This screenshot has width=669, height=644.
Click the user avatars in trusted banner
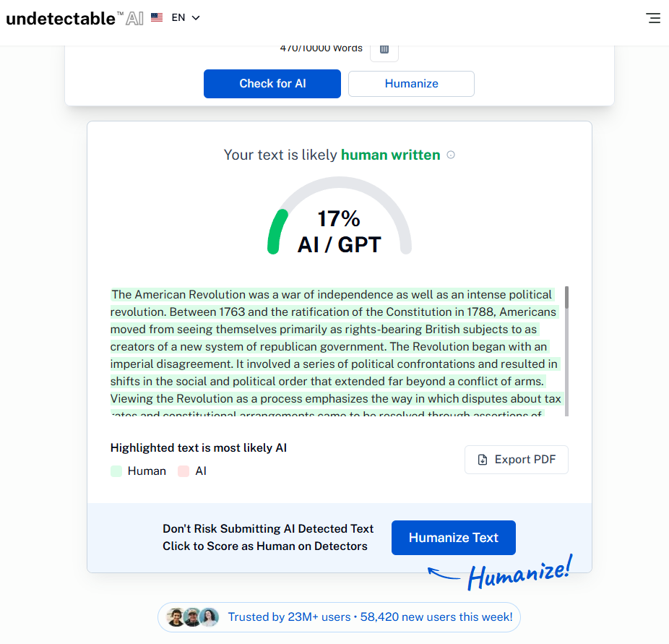(192, 617)
